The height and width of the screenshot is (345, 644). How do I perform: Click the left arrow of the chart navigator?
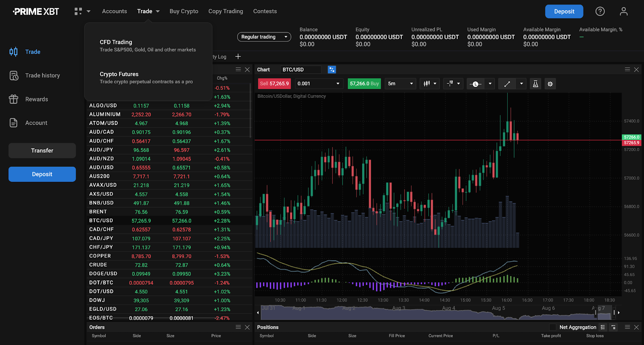coord(258,312)
